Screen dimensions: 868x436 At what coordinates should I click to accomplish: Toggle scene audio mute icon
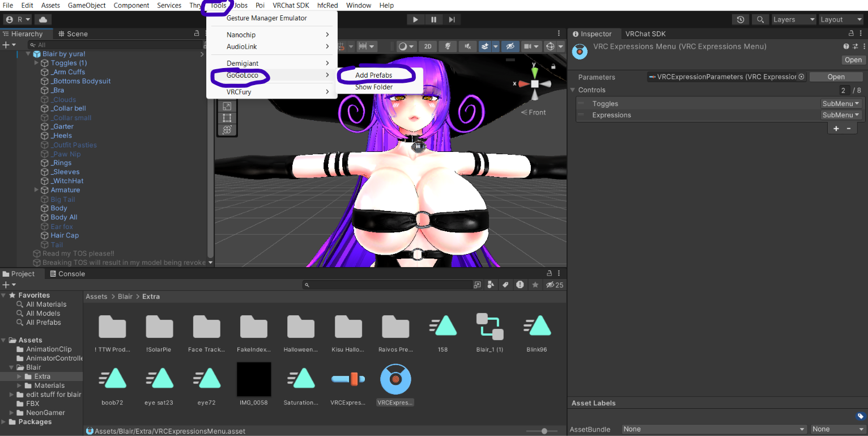pos(467,46)
